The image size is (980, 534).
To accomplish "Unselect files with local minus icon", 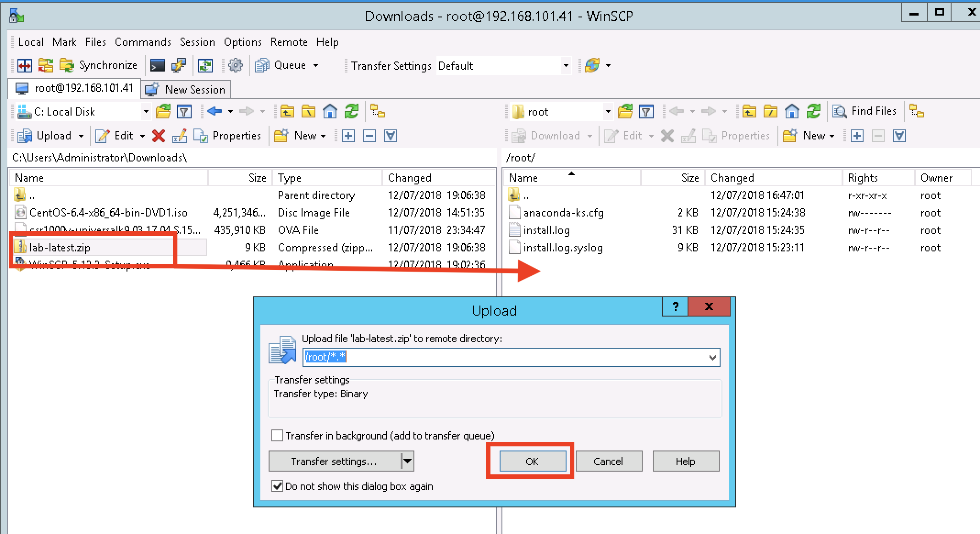I will pyautogui.click(x=369, y=136).
